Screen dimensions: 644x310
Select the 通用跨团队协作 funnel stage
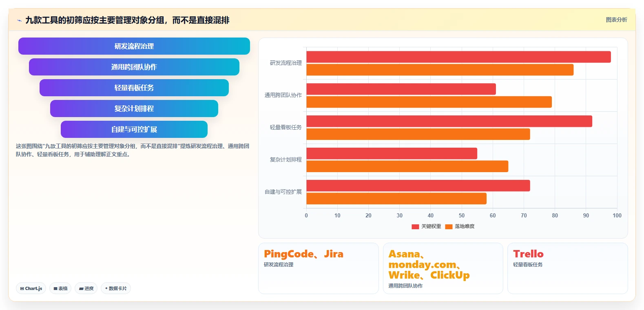[134, 67]
